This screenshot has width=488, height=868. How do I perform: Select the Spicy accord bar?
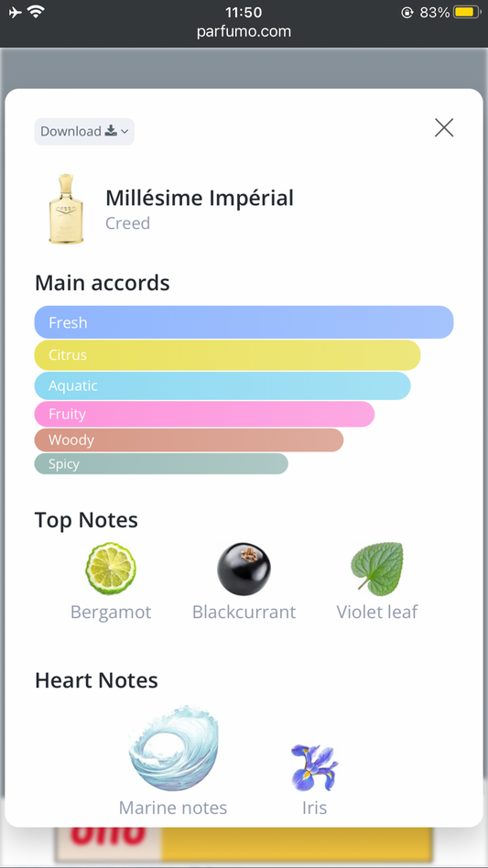click(161, 464)
